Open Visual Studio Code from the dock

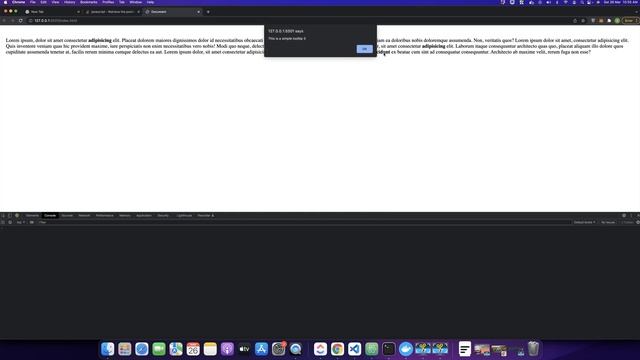click(x=355, y=349)
